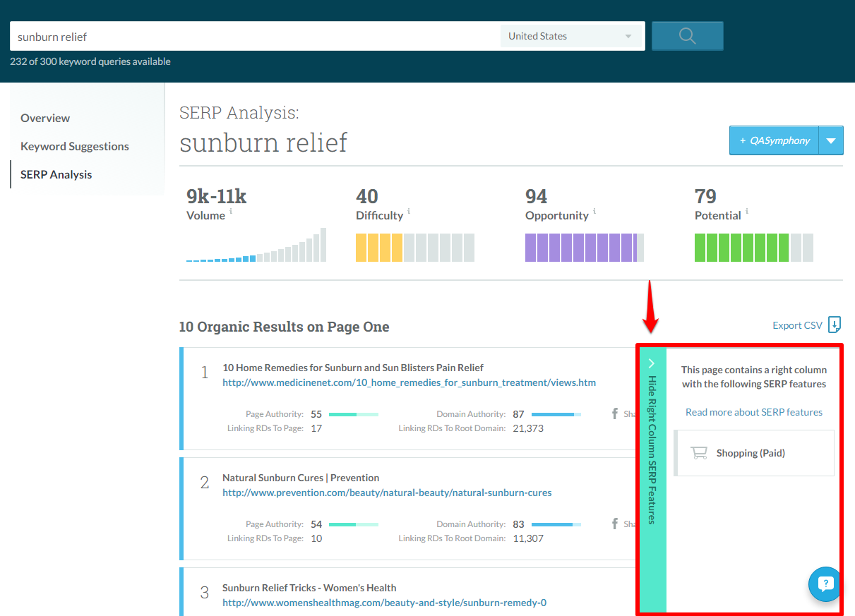Click the Shopping (Paid) cart icon
Viewport: 855px width, 616px height.
(700, 452)
